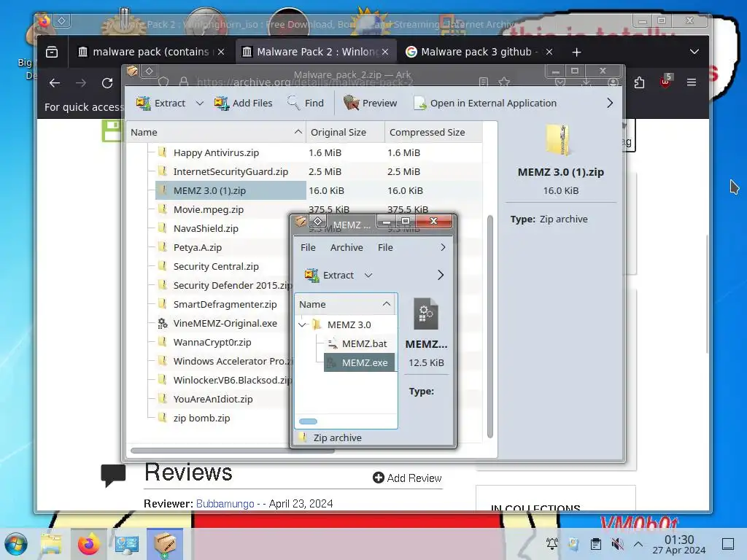Select Security Defender 2015.zip
The height and width of the screenshot is (560, 747).
(232, 285)
